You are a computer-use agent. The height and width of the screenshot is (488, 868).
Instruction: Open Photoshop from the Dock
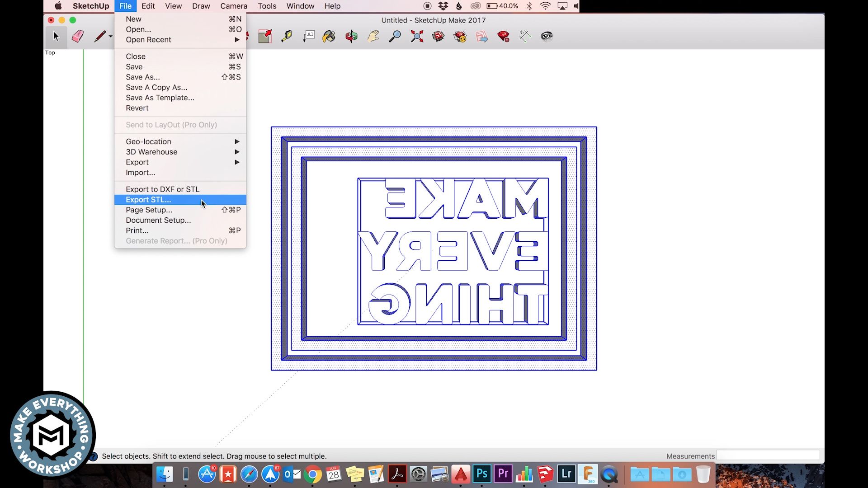(x=481, y=474)
